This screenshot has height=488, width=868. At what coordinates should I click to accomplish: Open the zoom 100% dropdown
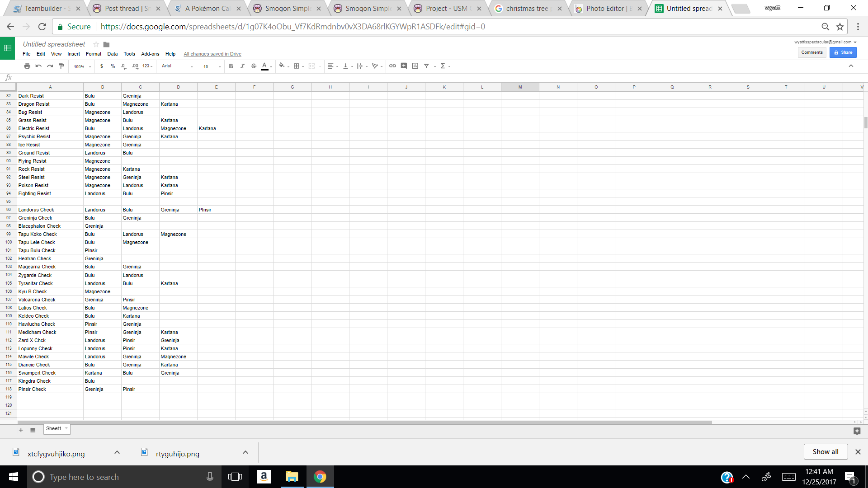(82, 66)
